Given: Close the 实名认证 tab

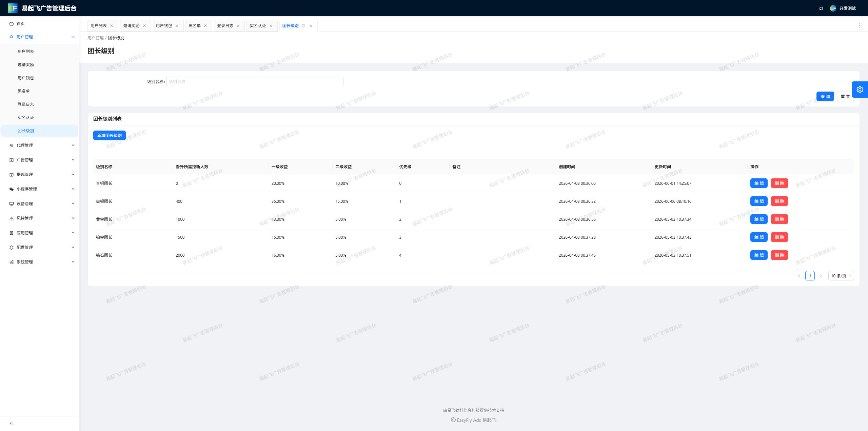Looking at the screenshot, I should click(x=271, y=26).
